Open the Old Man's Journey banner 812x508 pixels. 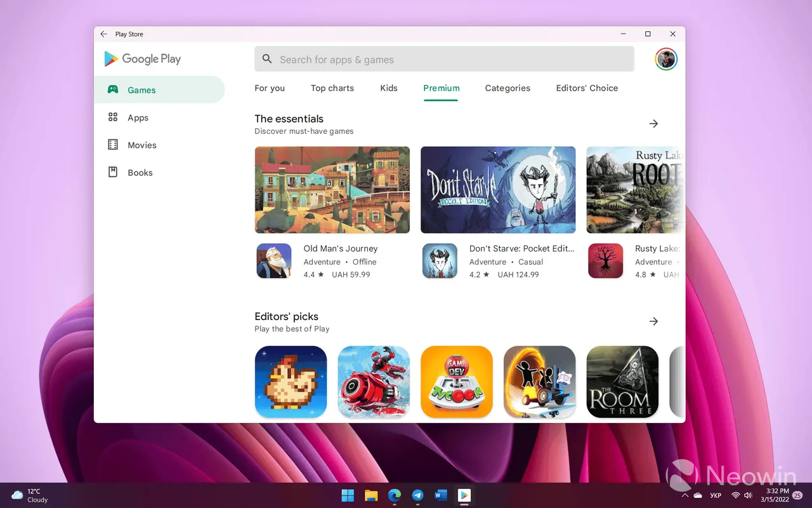coord(332,190)
